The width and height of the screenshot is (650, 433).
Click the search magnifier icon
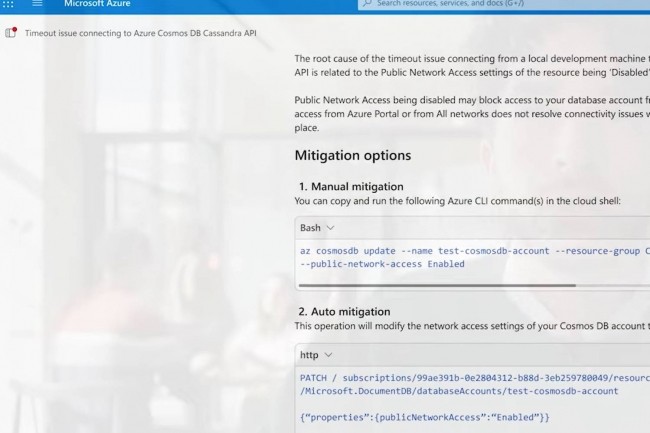(x=367, y=3)
